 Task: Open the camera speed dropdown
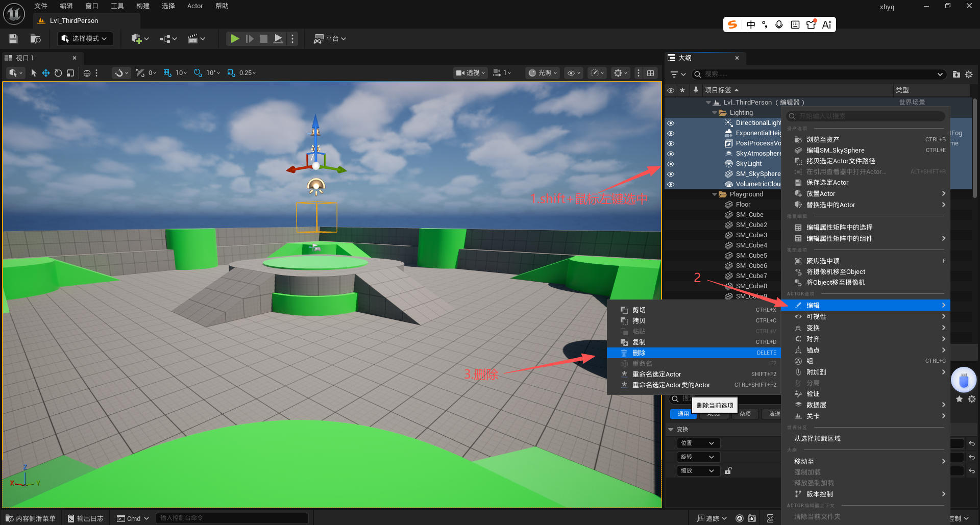click(x=502, y=73)
